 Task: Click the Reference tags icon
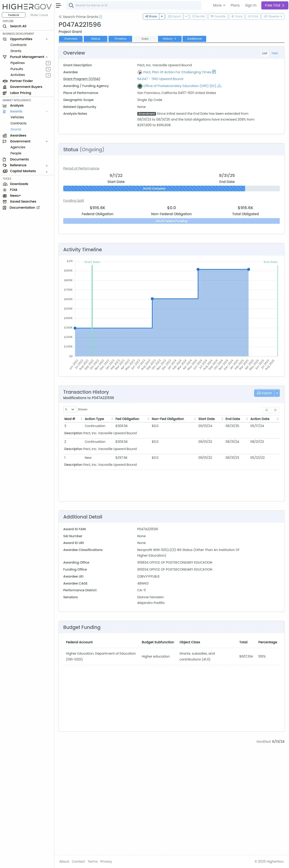tap(5, 165)
